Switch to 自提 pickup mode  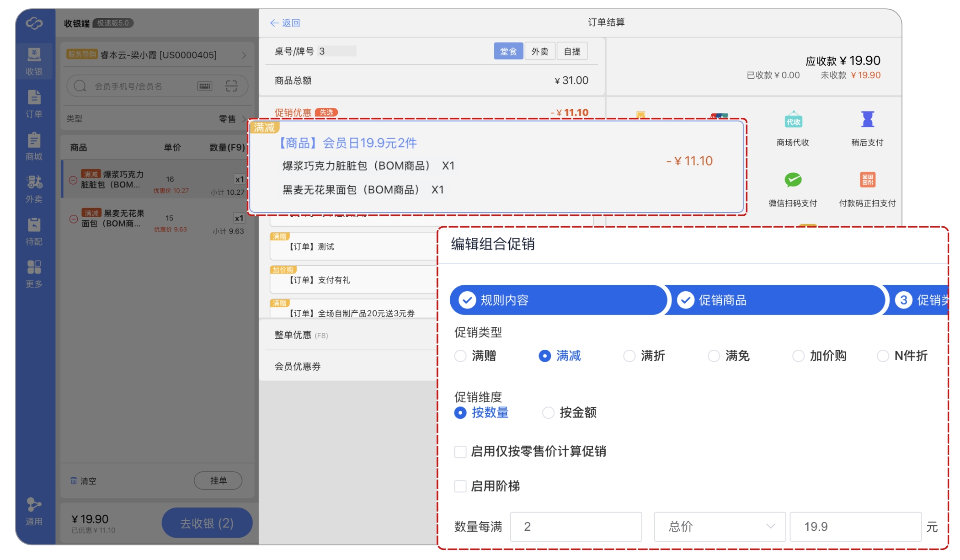click(x=572, y=51)
